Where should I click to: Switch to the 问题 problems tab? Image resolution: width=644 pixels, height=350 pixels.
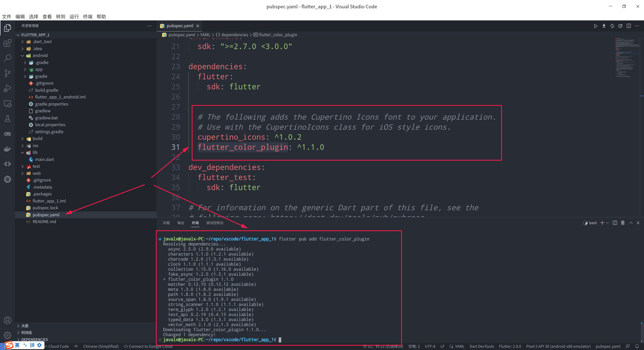tap(166, 223)
